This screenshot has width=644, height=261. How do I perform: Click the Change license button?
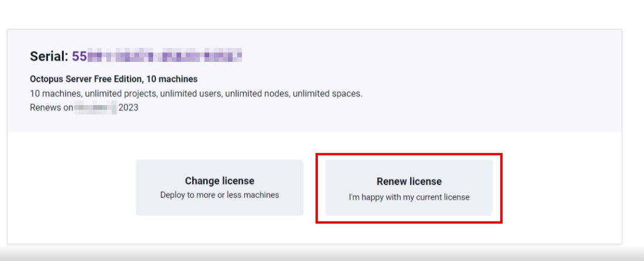219,187
